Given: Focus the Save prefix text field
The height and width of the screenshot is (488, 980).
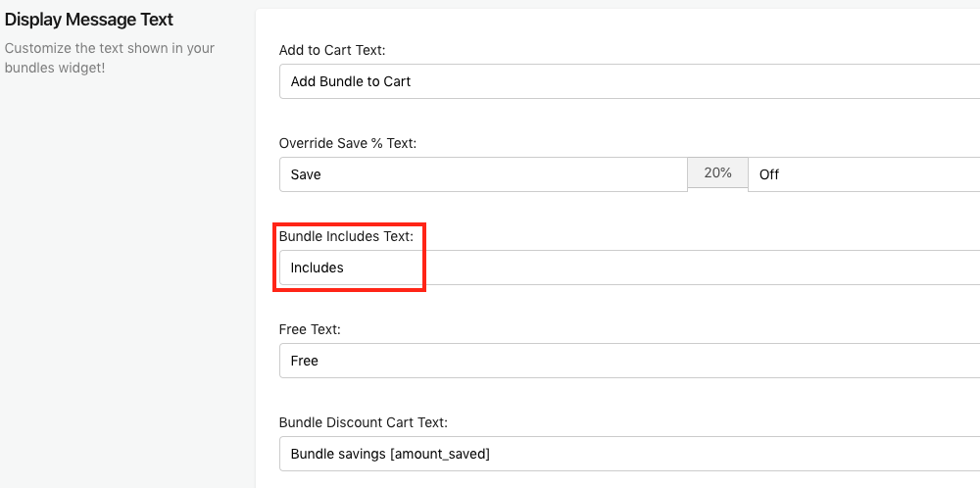Looking at the screenshot, I should (483, 174).
